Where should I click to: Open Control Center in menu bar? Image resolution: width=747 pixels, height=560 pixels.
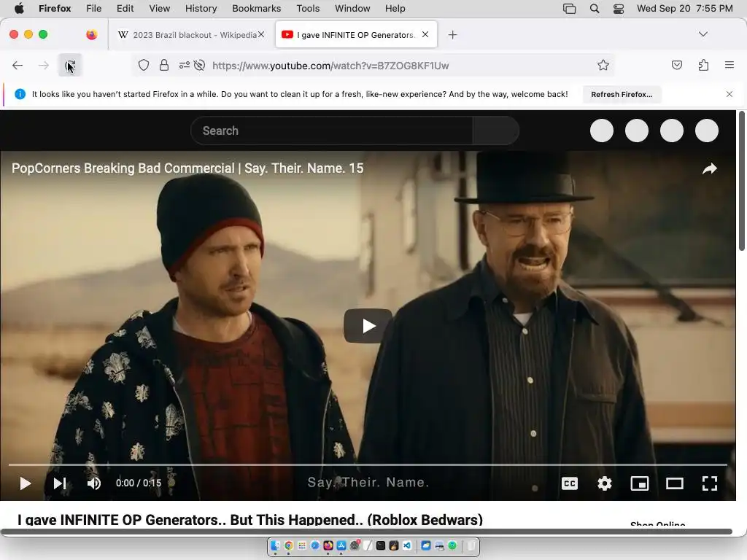[619, 9]
